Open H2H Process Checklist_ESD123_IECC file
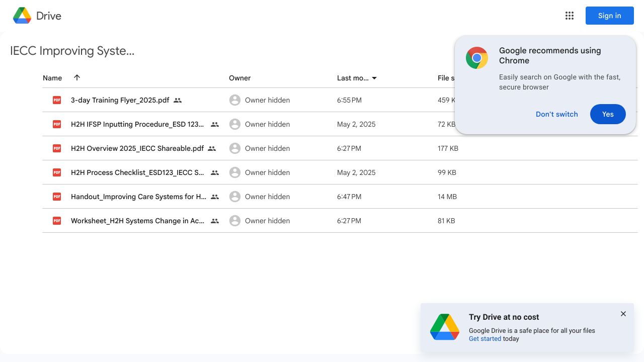644x362 pixels. click(137, 172)
